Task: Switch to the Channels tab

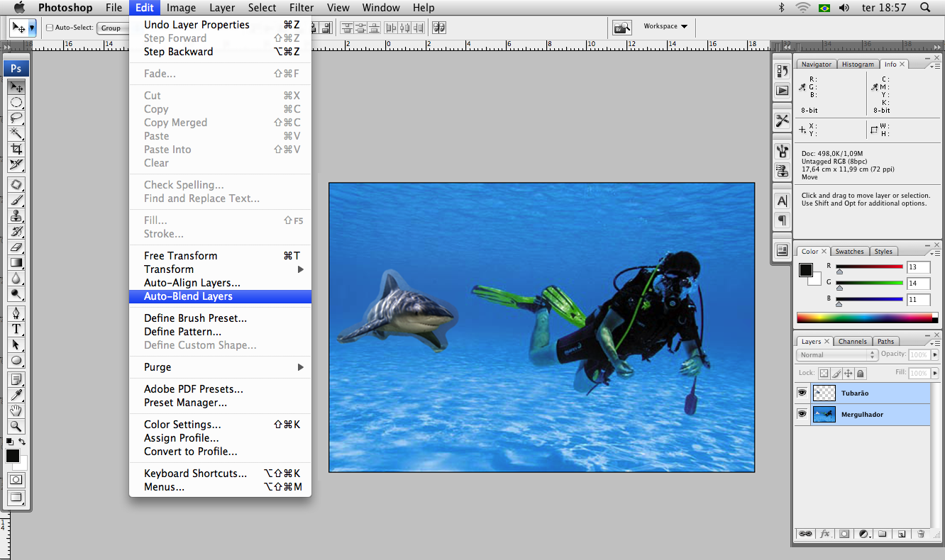Action: 853,342
